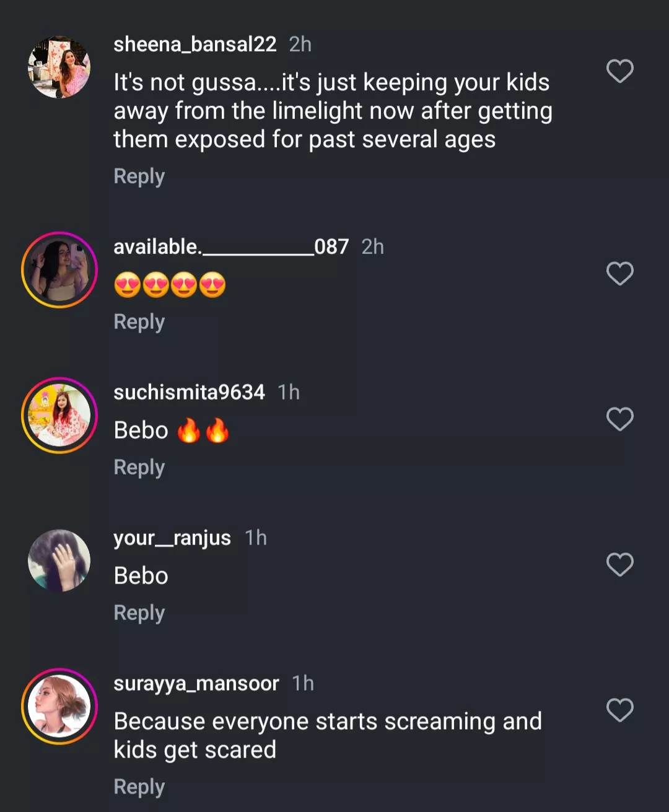Reply to surayya_mansoor's comment
The image size is (669, 812).
(x=139, y=787)
